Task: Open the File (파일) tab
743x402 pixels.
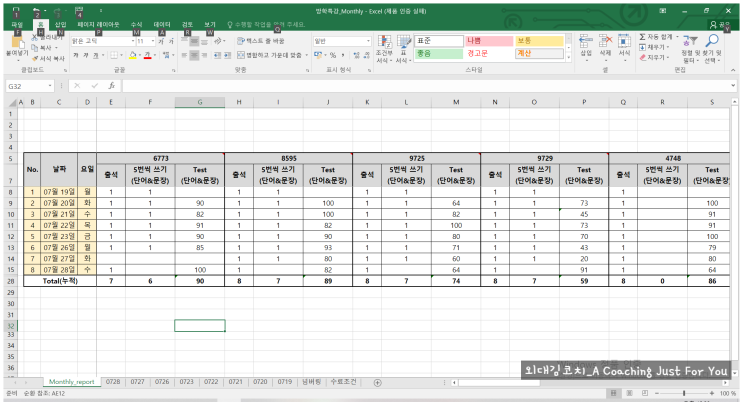Action: (x=17, y=25)
